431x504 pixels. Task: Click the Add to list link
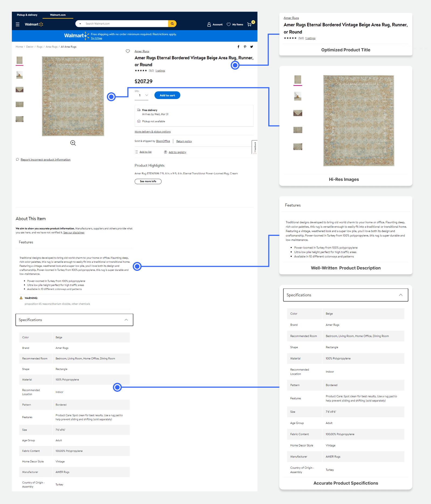pos(145,152)
